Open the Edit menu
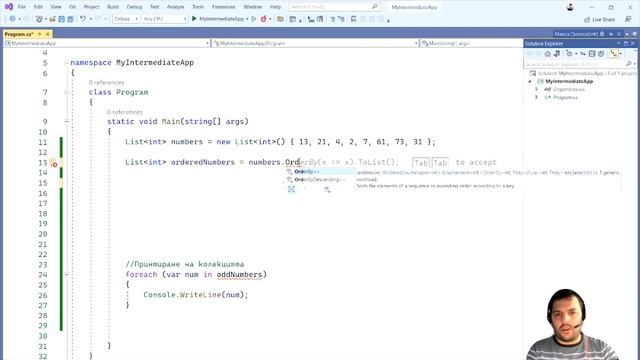The image size is (640, 360). click(x=38, y=7)
